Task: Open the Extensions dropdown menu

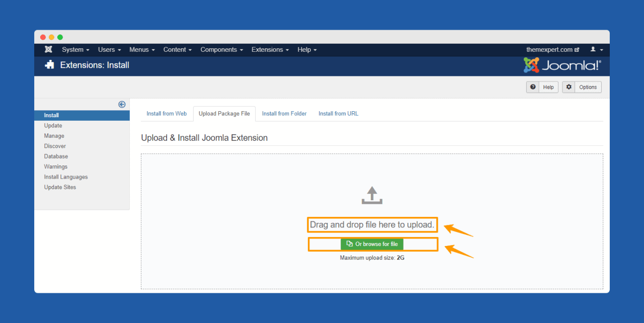Action: [270, 49]
